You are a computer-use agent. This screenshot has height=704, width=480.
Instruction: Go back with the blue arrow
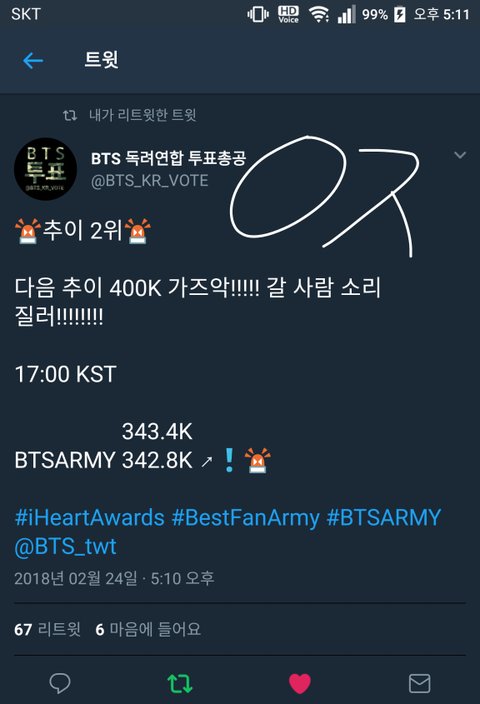[x=33, y=60]
